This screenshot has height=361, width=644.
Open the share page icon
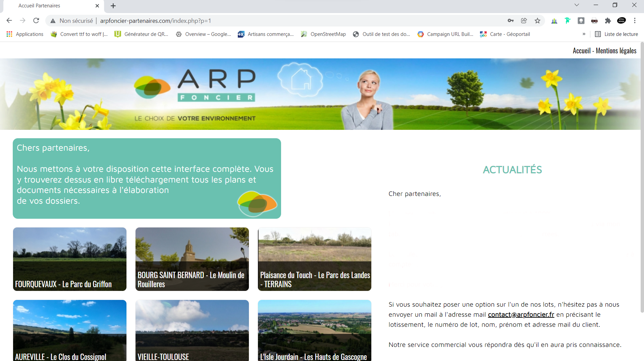[524, 21]
